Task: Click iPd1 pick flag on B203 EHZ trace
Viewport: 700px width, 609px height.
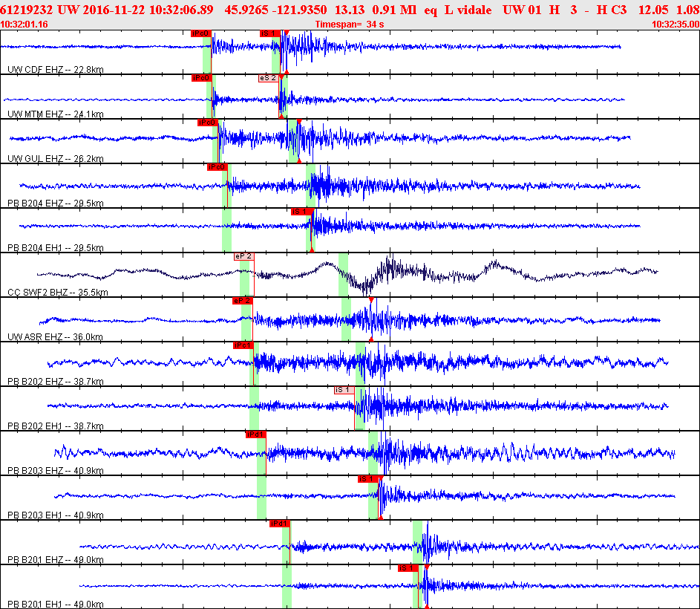Action: point(256,434)
